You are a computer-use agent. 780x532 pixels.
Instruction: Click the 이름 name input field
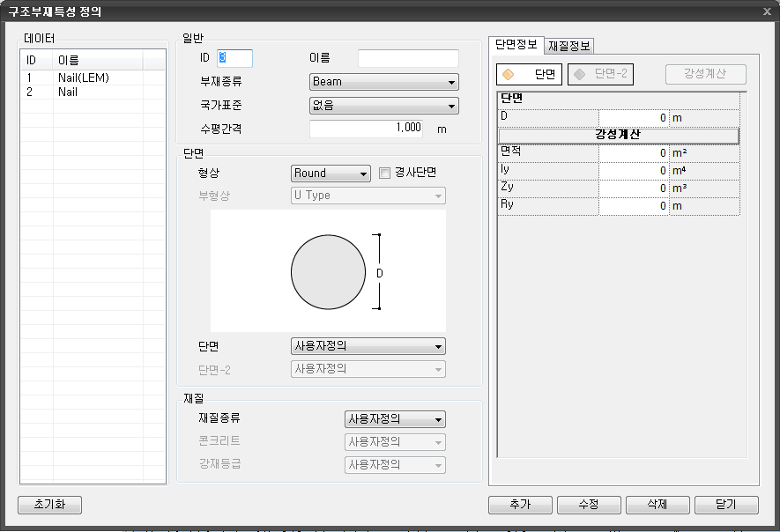click(408, 58)
